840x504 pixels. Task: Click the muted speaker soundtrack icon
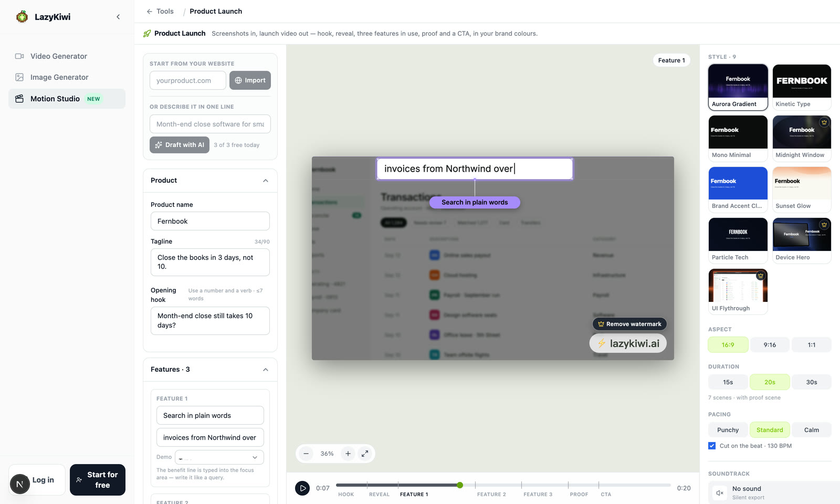point(720,493)
